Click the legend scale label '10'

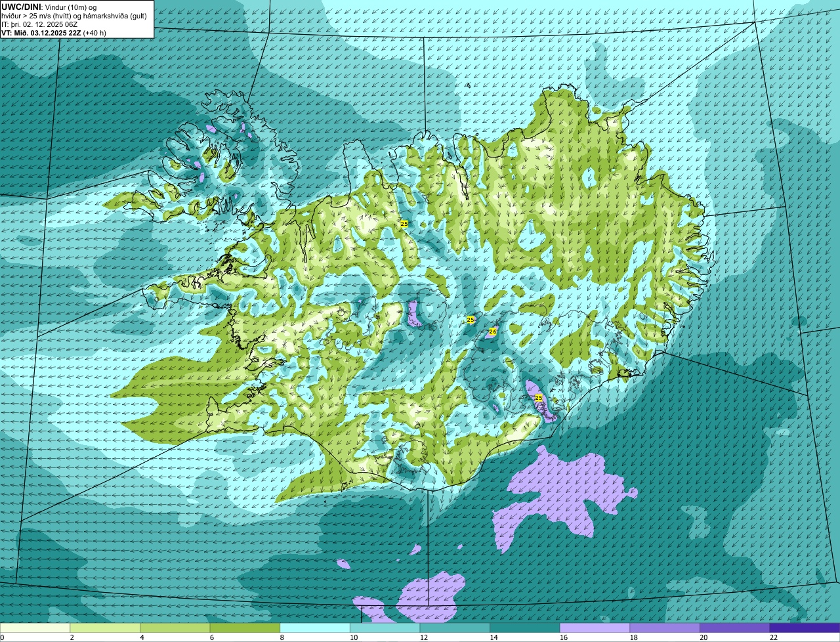point(353,637)
